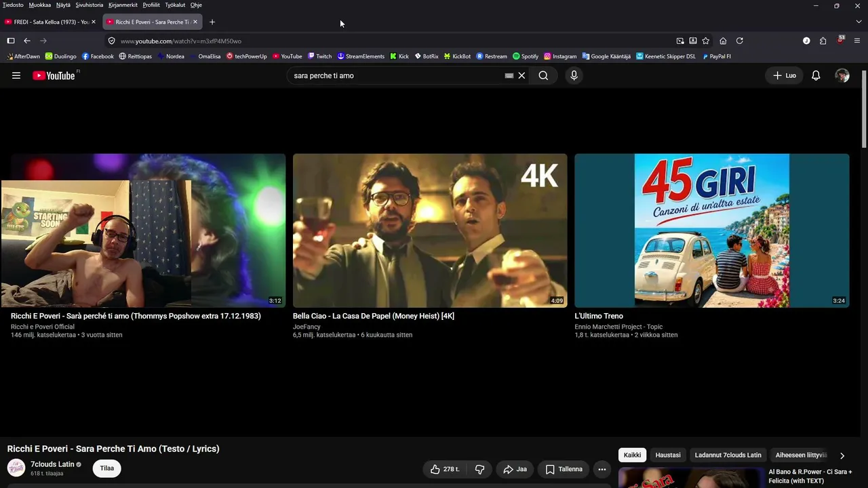
Task: Open the Reittiopas bookmark
Action: [x=135, y=56]
